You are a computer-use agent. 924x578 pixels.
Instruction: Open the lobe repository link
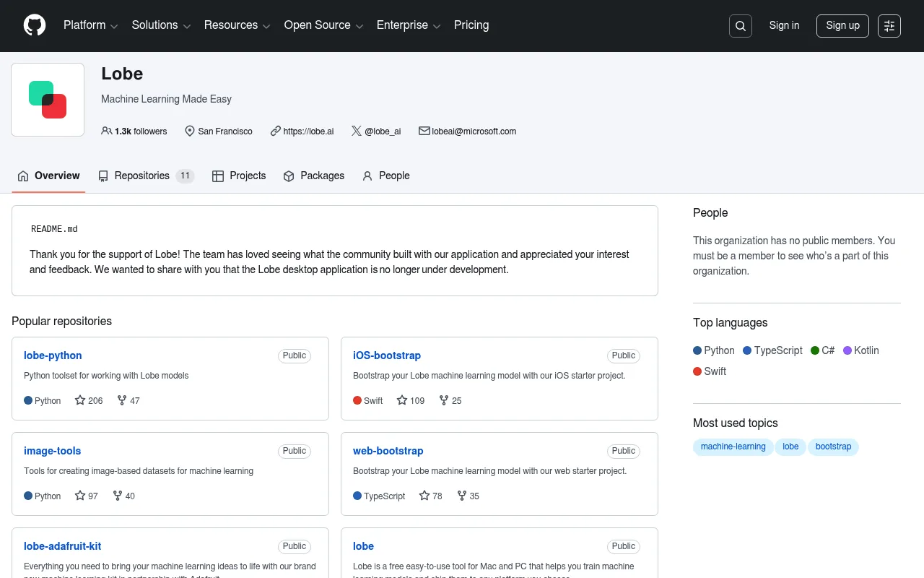point(363,546)
